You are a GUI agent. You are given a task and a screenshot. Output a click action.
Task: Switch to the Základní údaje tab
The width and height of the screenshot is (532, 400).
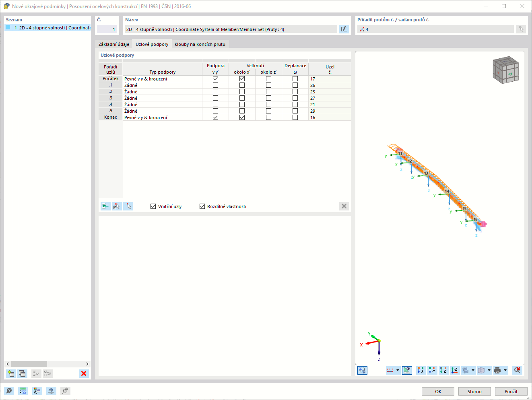click(114, 44)
